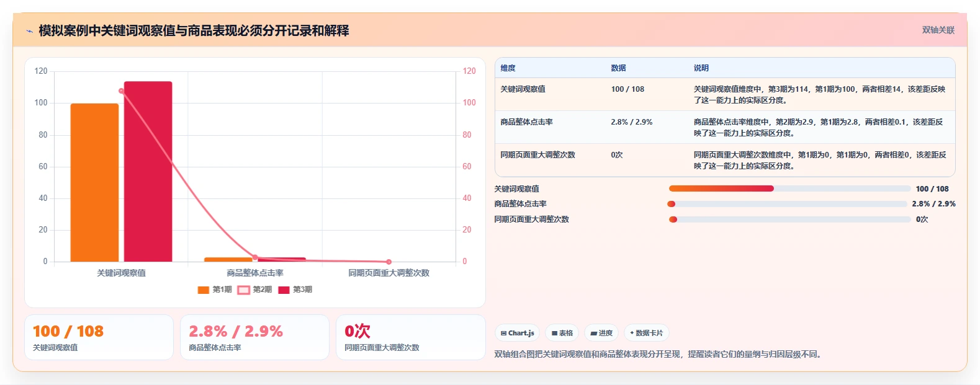Click the 商品整体点击率 cell in the table
The image size is (980, 385).
coord(526,122)
